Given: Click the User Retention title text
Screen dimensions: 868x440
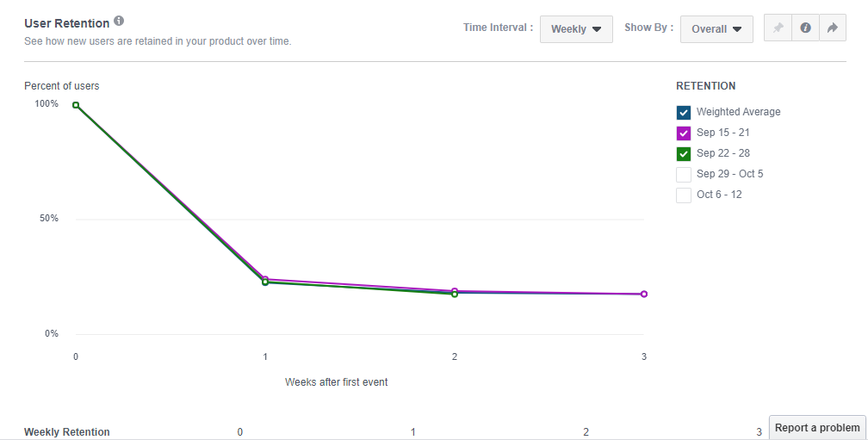Looking at the screenshot, I should click(67, 23).
